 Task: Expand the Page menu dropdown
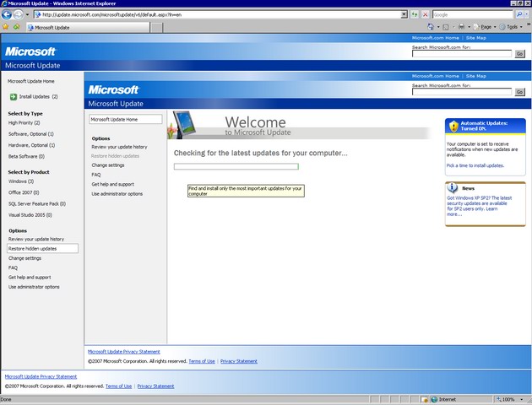485,27
